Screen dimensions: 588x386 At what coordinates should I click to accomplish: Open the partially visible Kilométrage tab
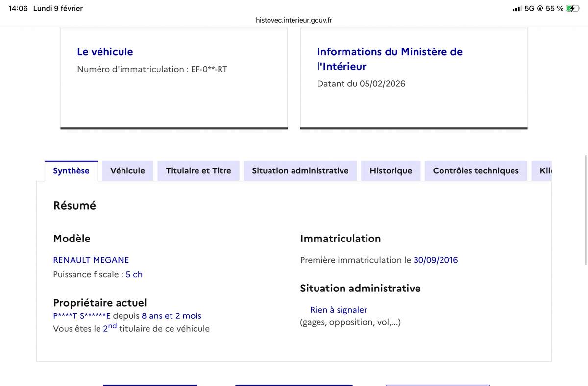(x=541, y=171)
